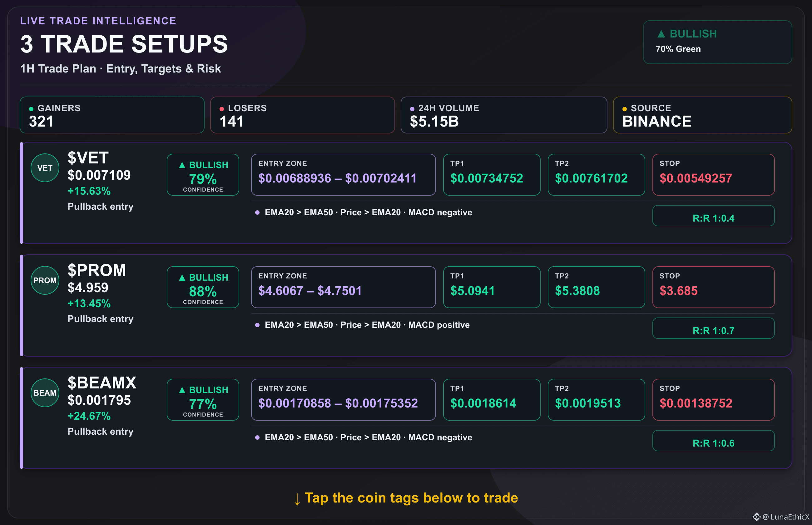The width and height of the screenshot is (812, 525).
Task: Click 'Pullback entry' under BEAMX
Action: 101,432
